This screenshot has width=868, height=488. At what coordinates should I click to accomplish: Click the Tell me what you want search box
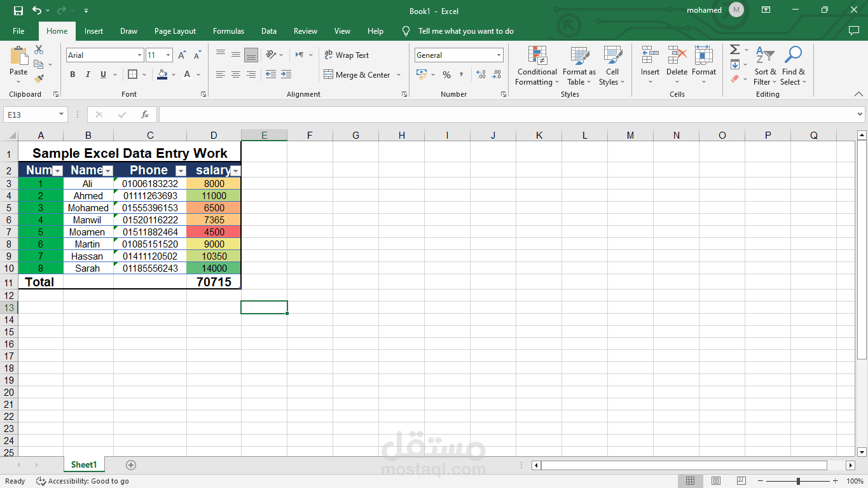465,31
